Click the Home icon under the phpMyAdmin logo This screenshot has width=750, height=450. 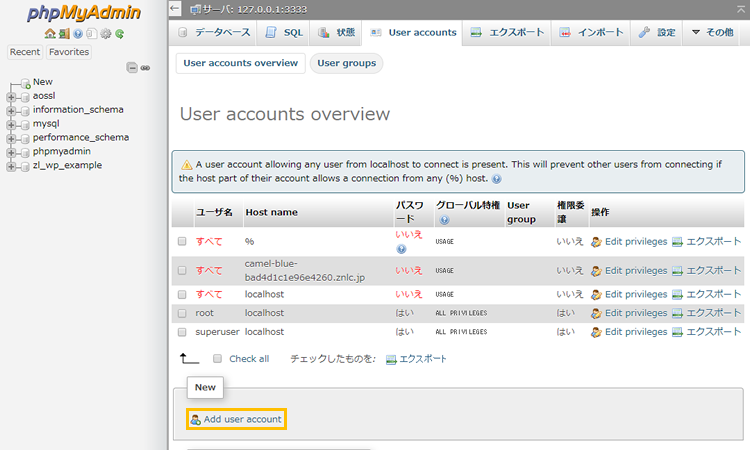50,34
